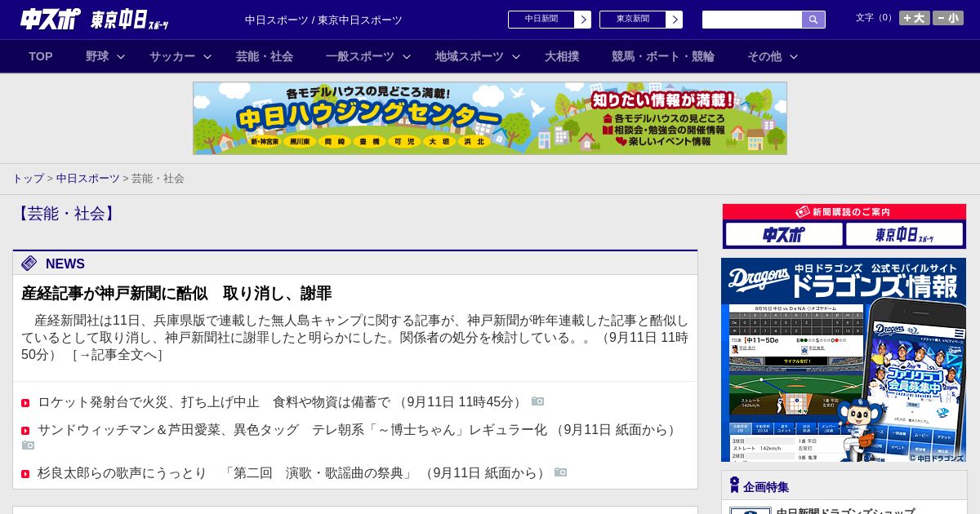
Task: Click the red bullet beside 杉良太郎 article
Action: (25, 474)
